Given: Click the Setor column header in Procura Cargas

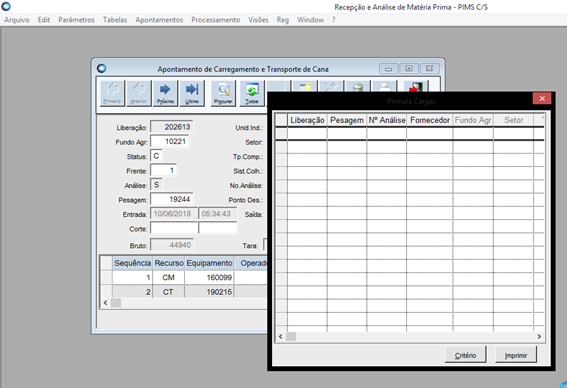Looking at the screenshot, I should (513, 120).
